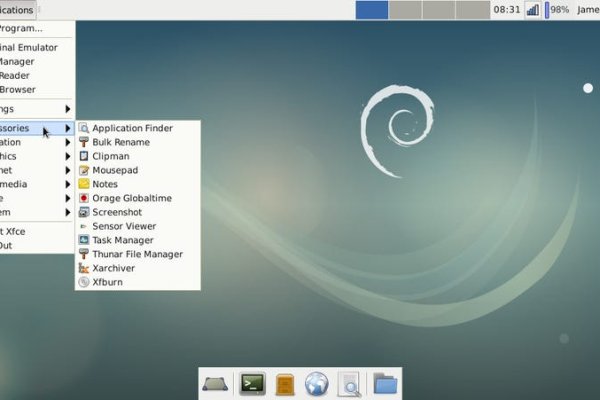Open the blue folder icon in the dock
The image size is (600, 400).
pos(385,382)
